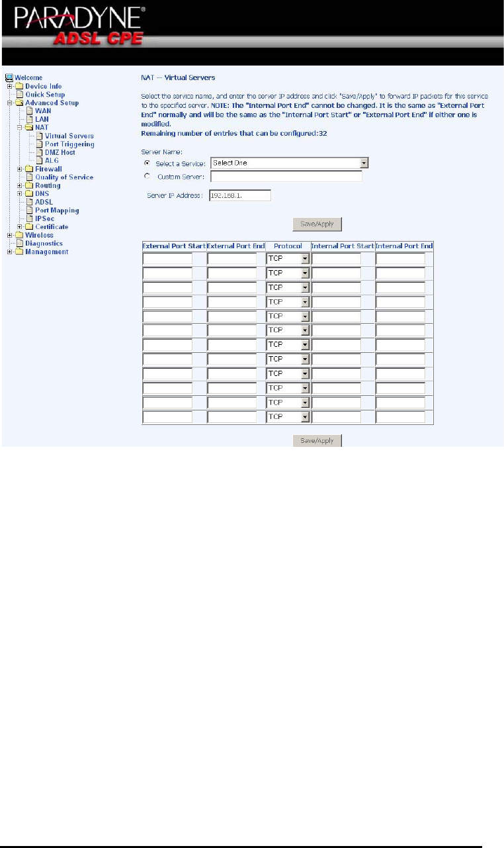The image size is (504, 848).
Task: Open Advanced Setup in the tree
Action: 52,103
